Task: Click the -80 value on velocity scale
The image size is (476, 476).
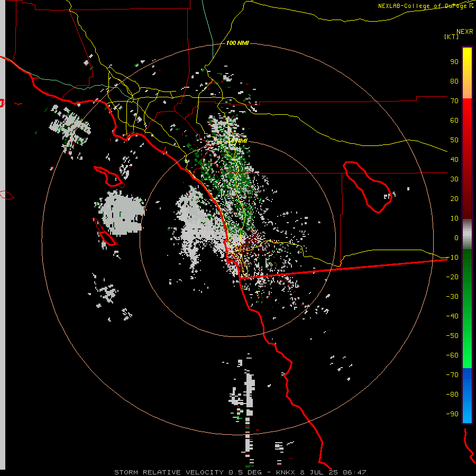Action: 452,395
